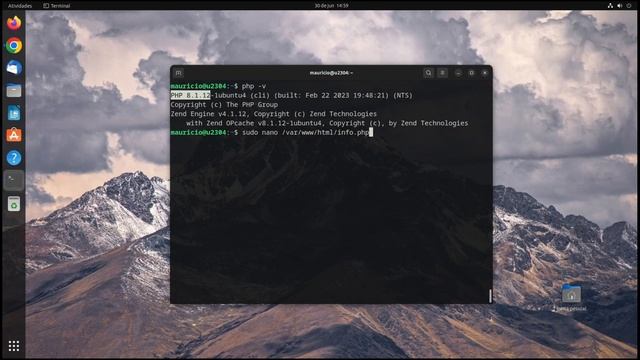
Task: Click the terminal new tab icon
Action: tap(179, 73)
